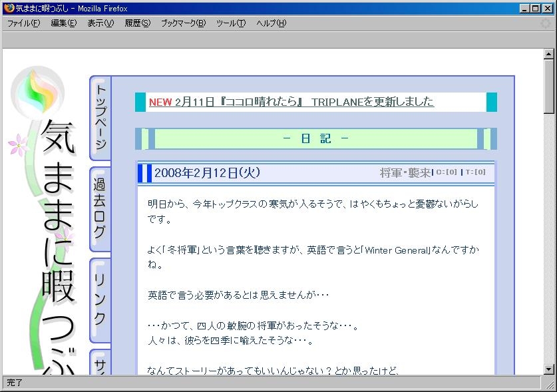557x392 pixels.
Task: Click the vertical scrollbar thumb
Action: [x=549, y=87]
